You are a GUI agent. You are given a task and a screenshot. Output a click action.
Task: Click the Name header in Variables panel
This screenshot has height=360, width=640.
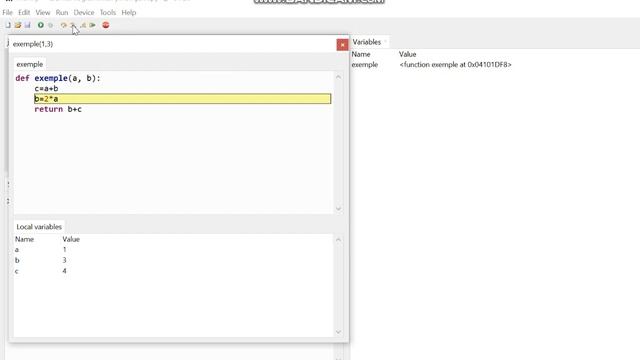click(x=361, y=54)
